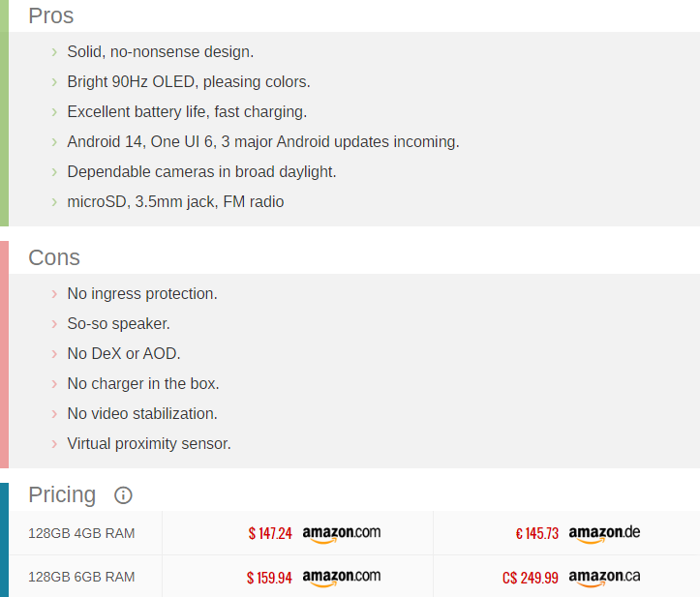
Task: Click the Pros heading
Action: (x=51, y=16)
